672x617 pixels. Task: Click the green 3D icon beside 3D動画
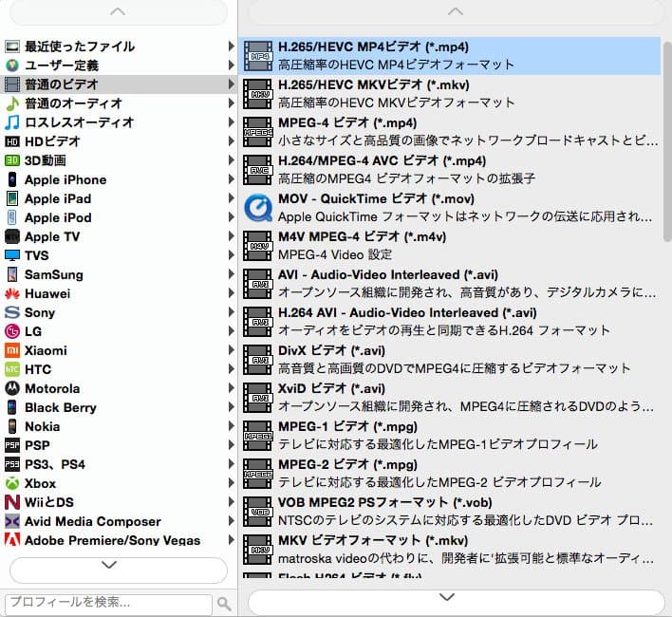pyautogui.click(x=12, y=160)
